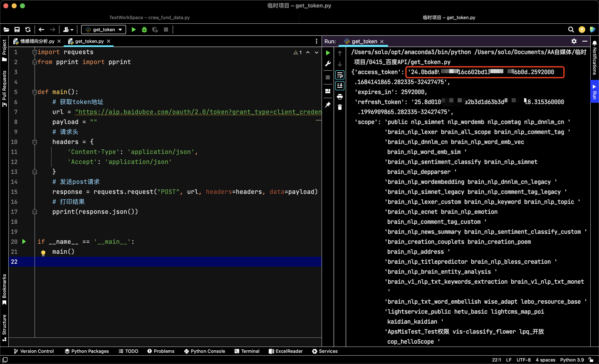Collapse headers dict fold on line 10
599x364 pixels.
(x=35, y=142)
